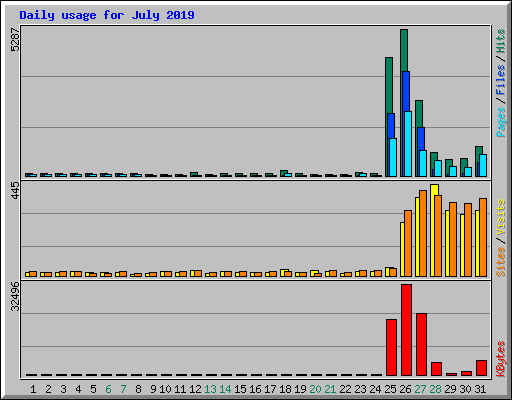Click the 32496 KBytes axis value
This screenshot has width=512, height=400.
pyautogui.click(x=15, y=296)
